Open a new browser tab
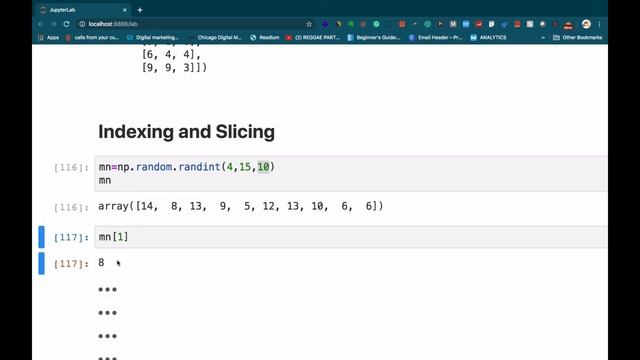The height and width of the screenshot is (360, 640). [x=140, y=10]
